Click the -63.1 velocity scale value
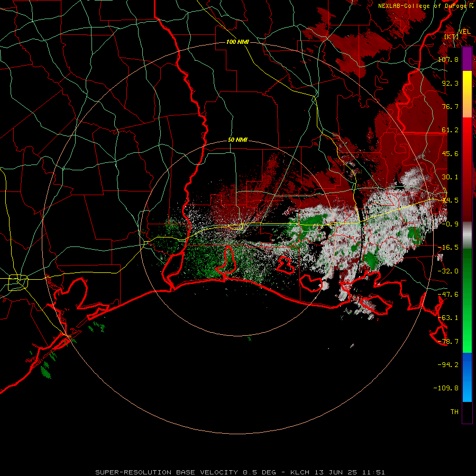The height and width of the screenshot is (476, 476). (x=448, y=318)
